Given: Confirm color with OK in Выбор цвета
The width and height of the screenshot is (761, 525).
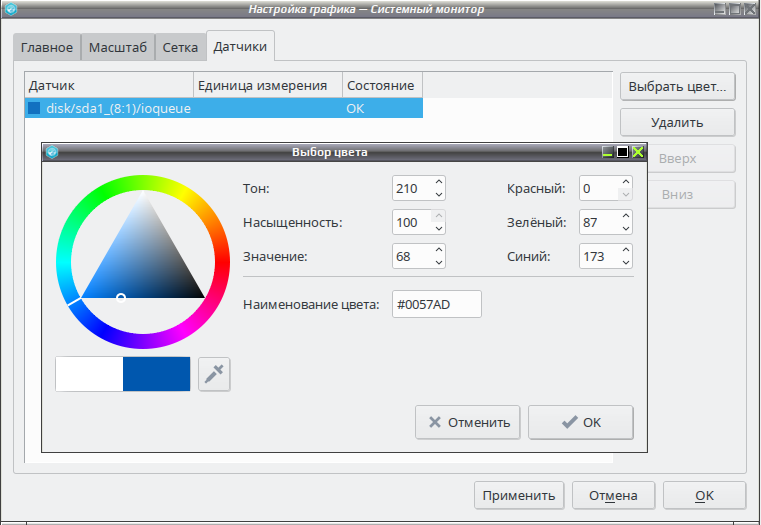Looking at the screenshot, I should point(581,423).
